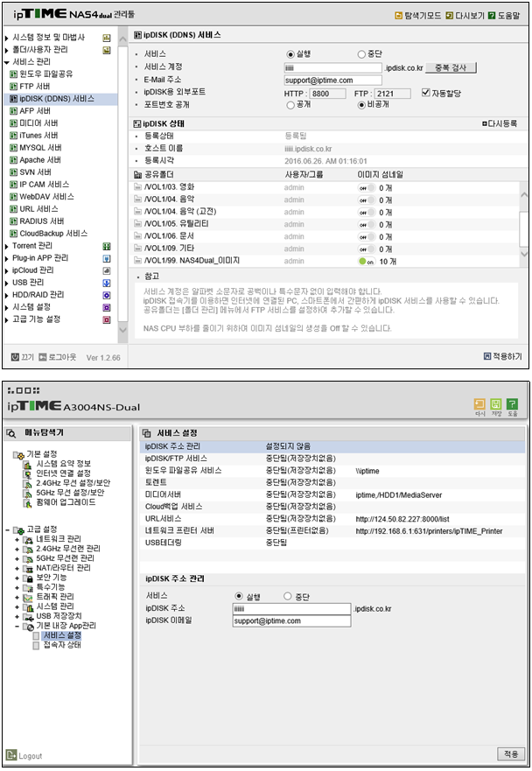The height and width of the screenshot is (771, 532).
Task: Click the E-Mail 주소 input field
Action: pos(332,81)
